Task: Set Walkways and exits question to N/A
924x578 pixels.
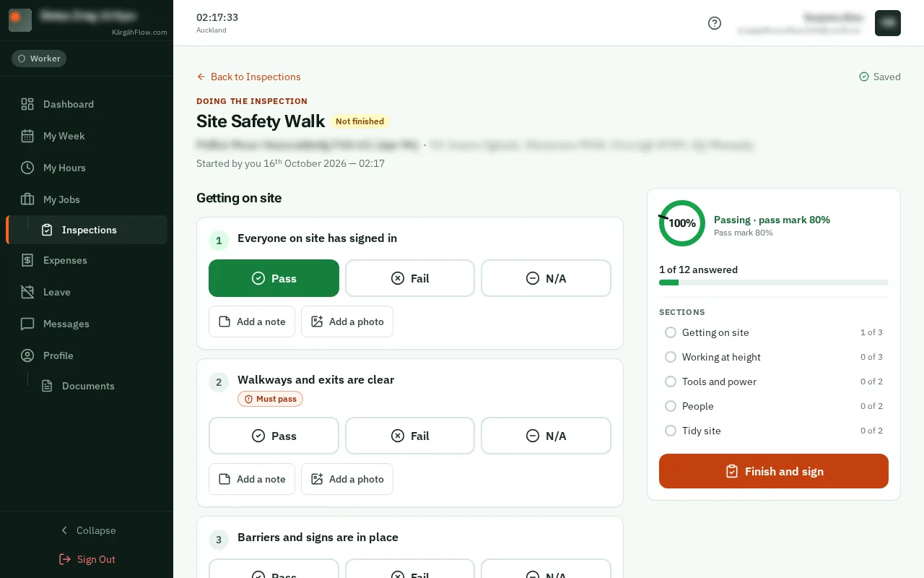Action: (546, 436)
